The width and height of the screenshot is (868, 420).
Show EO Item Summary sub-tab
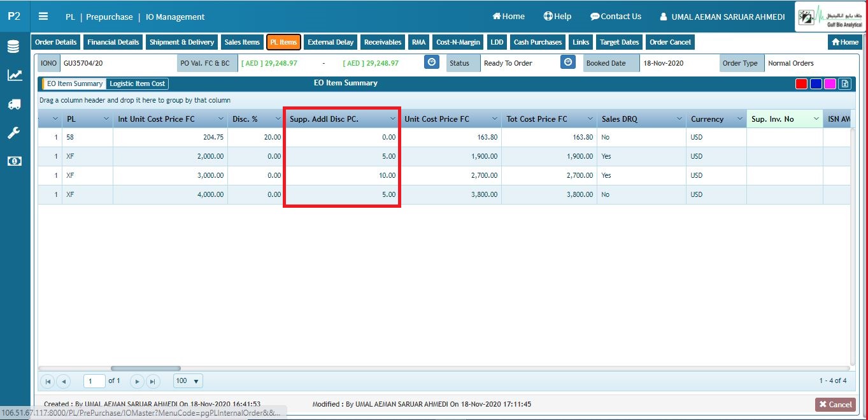pos(74,83)
